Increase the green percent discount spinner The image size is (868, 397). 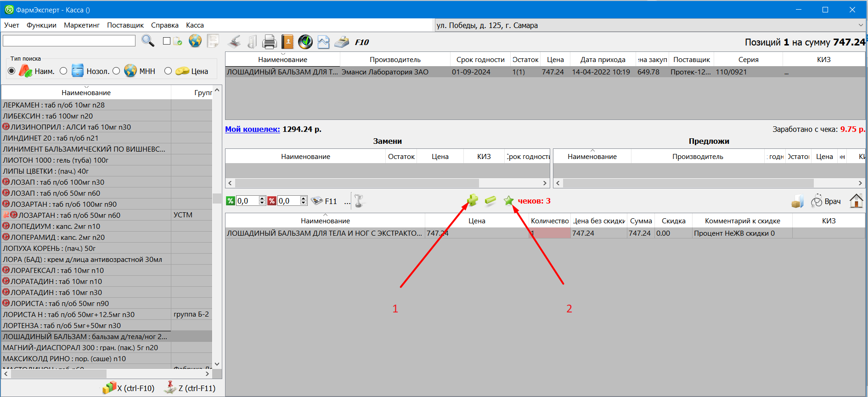[x=262, y=198]
